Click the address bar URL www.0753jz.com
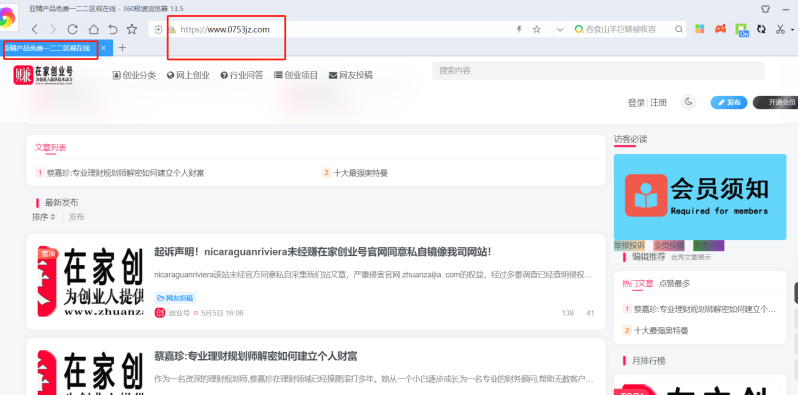 coord(225,30)
